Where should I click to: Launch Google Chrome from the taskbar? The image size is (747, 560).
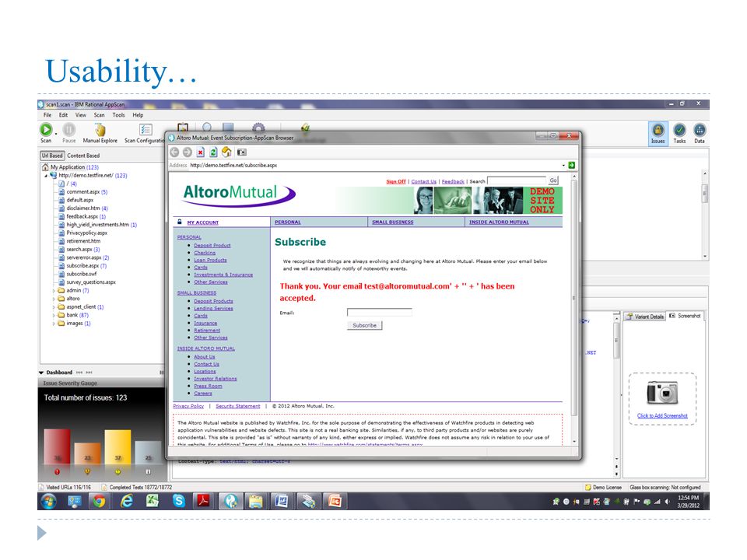coord(99,501)
